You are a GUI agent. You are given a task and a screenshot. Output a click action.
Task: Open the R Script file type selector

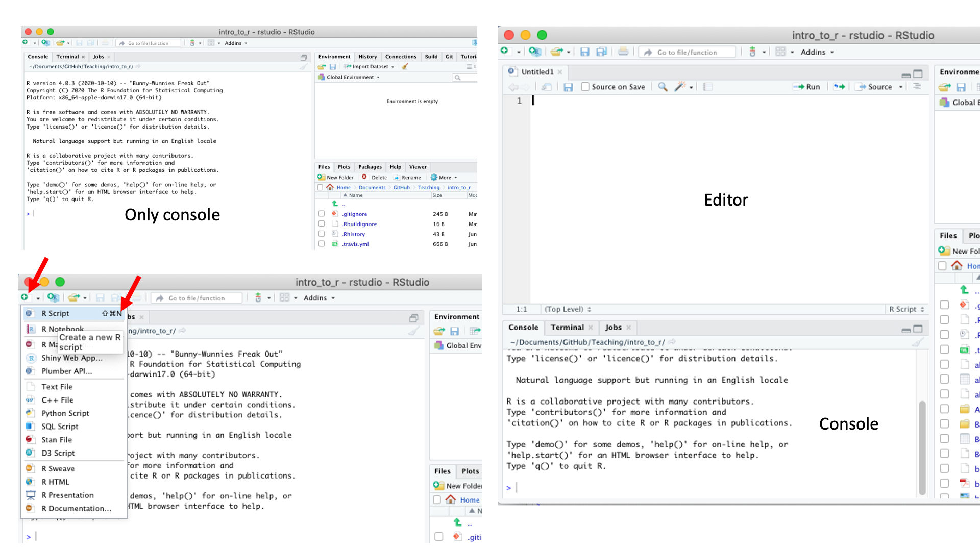906,309
